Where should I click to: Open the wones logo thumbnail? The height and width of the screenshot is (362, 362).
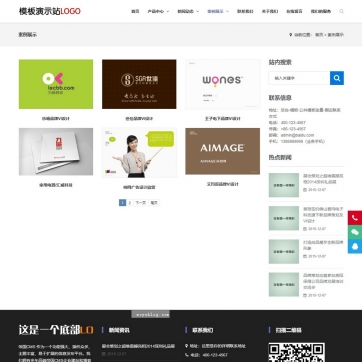223,84
